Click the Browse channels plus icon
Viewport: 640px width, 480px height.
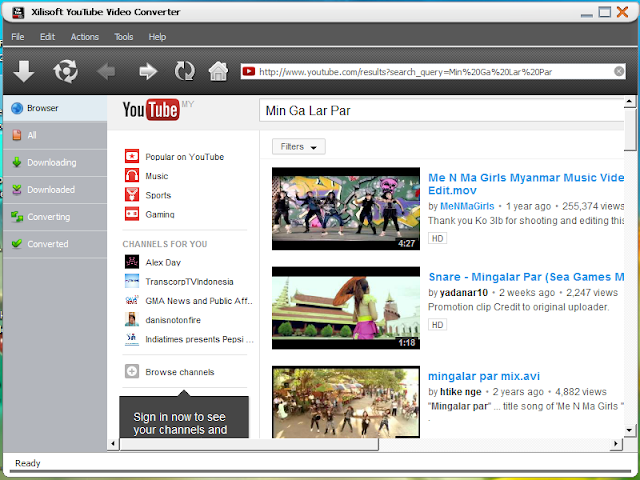[x=132, y=371]
